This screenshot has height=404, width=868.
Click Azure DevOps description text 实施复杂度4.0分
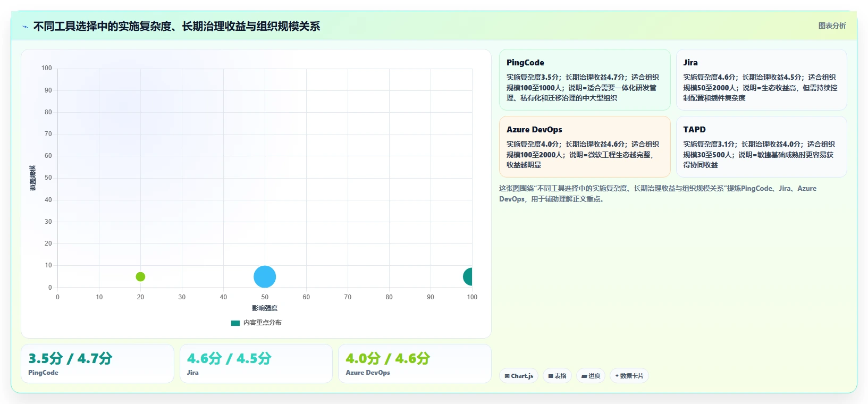pos(533,144)
